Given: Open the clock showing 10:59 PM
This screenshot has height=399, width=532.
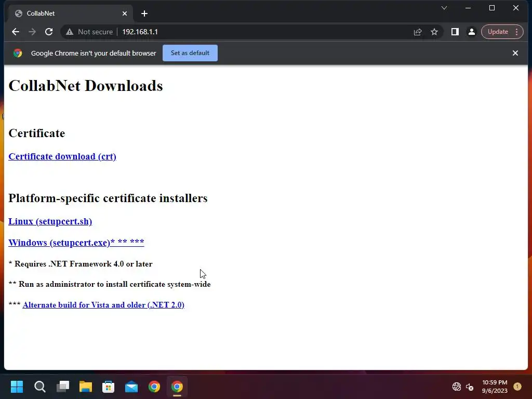Looking at the screenshot, I should 495,387.
